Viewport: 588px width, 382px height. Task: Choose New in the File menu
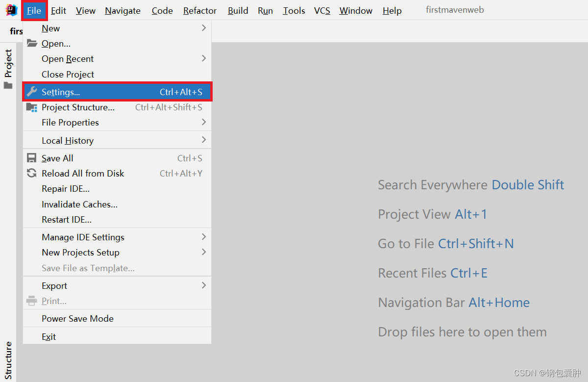pos(117,28)
